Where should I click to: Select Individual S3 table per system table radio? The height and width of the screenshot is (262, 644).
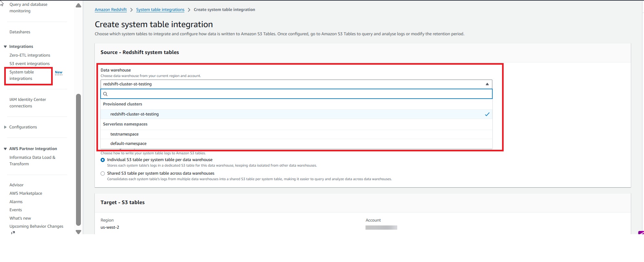pos(103,160)
